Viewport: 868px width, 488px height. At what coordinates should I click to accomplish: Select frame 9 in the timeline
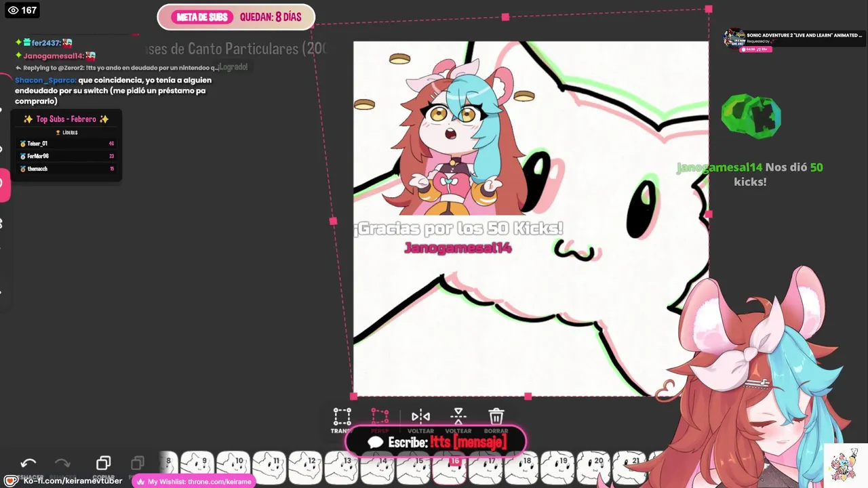[x=197, y=468]
